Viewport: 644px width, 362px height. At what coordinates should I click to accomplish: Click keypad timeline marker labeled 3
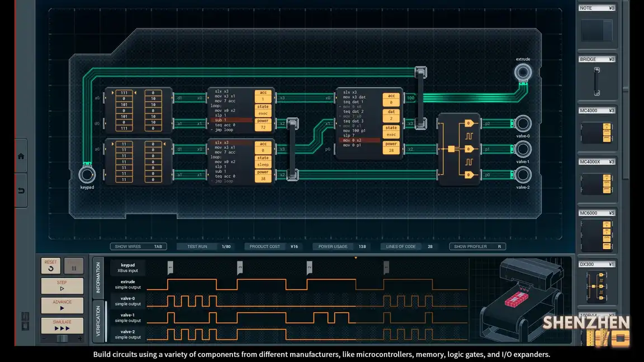(240, 268)
